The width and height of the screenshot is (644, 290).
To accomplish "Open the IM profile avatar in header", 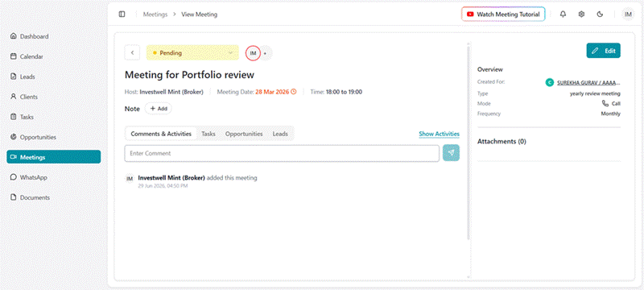I will click(x=628, y=14).
